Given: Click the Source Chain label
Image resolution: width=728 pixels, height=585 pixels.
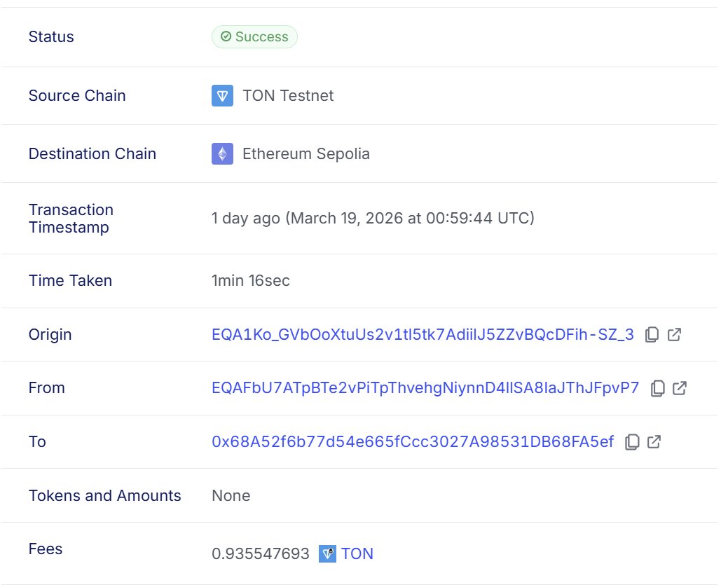Looking at the screenshot, I should coord(77,96).
